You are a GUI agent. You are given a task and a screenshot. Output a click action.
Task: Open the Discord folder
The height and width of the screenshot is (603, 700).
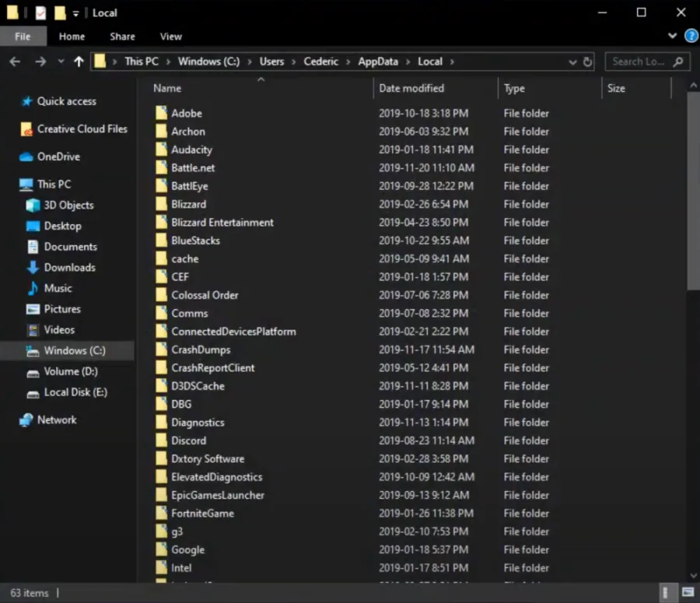(189, 440)
